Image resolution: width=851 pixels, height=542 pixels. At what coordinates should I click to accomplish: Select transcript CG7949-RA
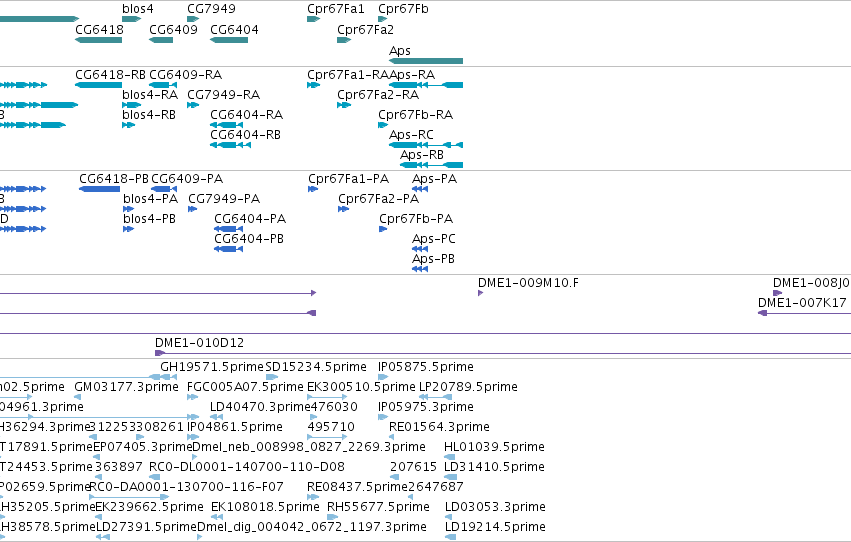point(224,95)
